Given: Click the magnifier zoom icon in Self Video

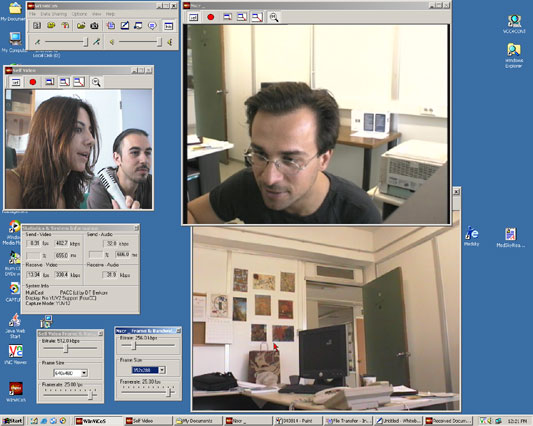Looking at the screenshot, I should tap(96, 82).
